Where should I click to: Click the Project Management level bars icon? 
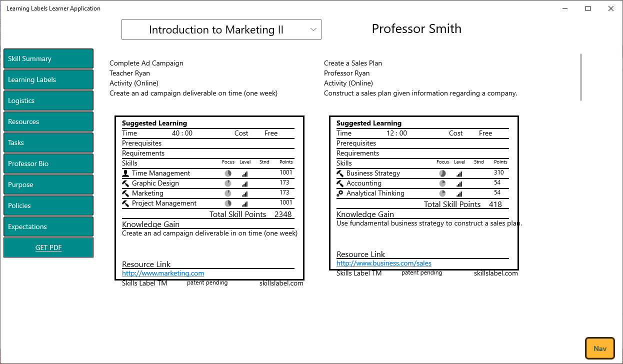click(245, 204)
